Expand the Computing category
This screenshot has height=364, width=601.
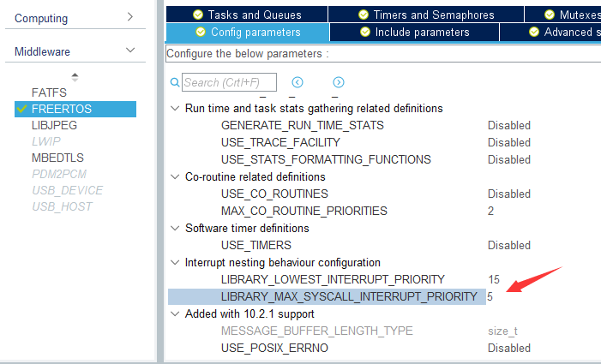point(130,17)
